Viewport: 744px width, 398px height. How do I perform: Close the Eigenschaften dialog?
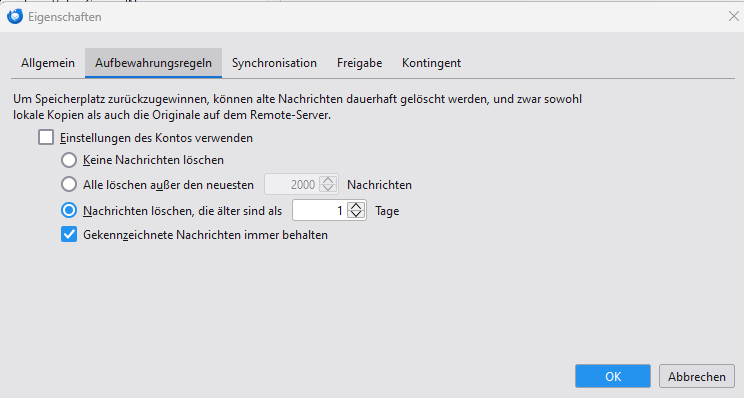[x=733, y=17]
